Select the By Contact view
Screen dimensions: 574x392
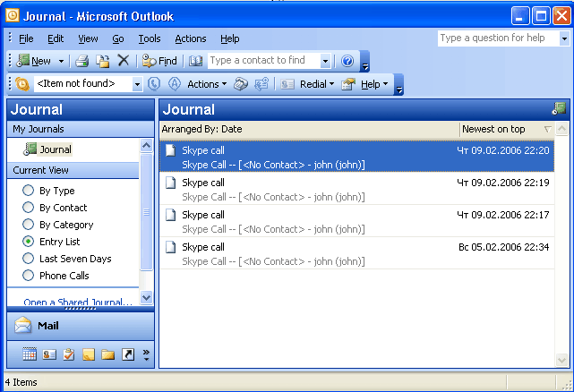[x=55, y=208]
